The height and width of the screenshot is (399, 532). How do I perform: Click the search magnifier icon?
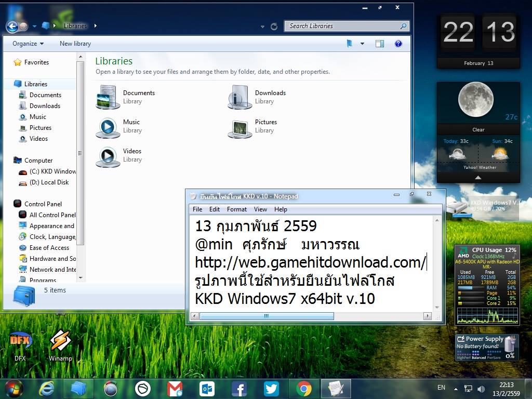403,26
